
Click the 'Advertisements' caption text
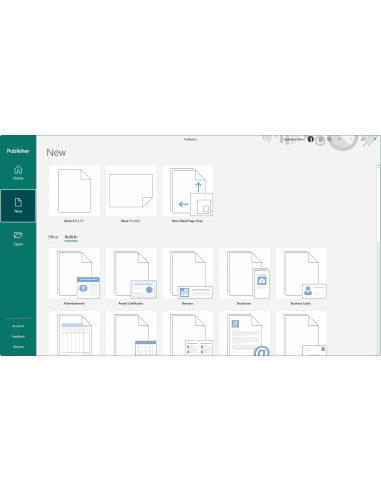click(74, 303)
